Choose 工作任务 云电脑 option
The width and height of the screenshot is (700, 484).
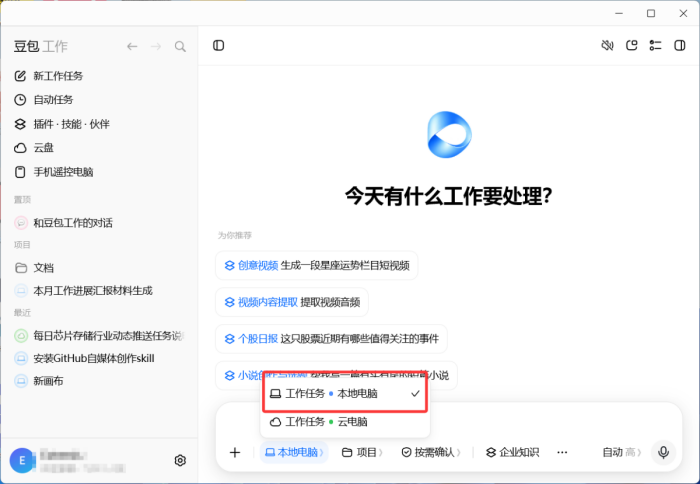(345, 421)
